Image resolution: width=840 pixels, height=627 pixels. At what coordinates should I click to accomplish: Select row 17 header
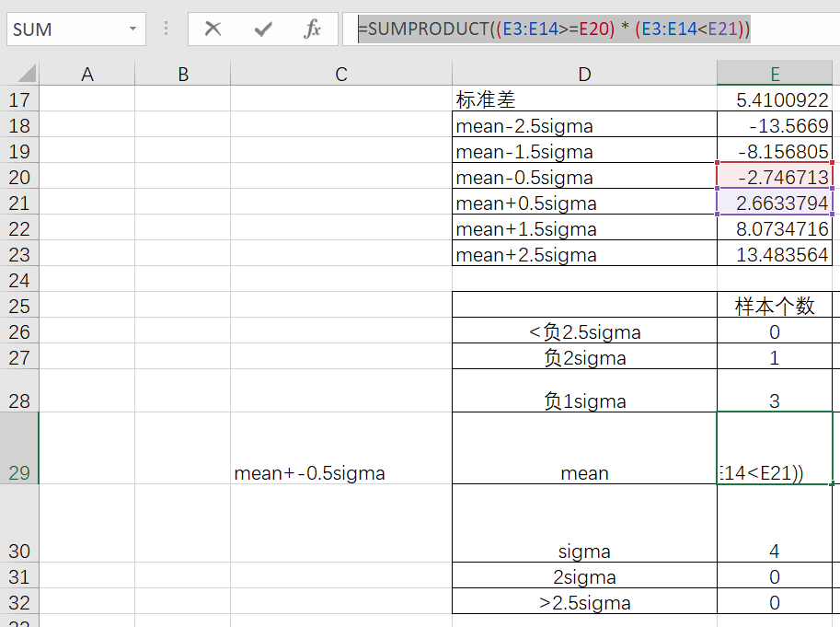(19, 99)
